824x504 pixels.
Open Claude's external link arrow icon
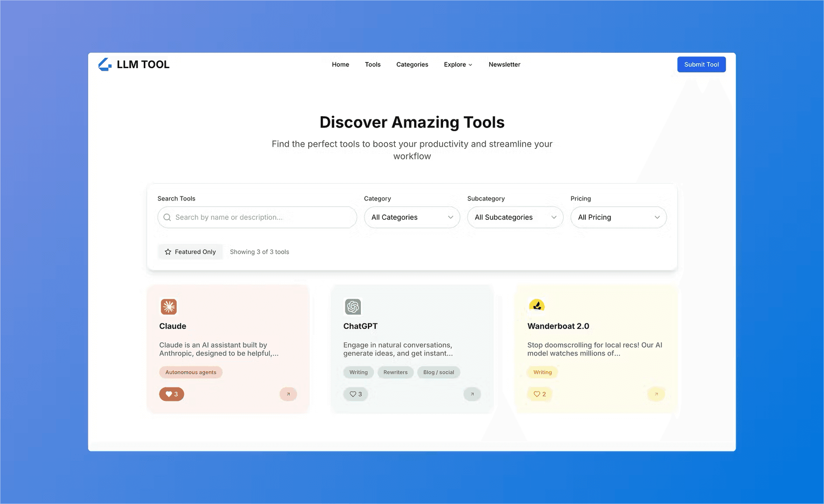[288, 394]
